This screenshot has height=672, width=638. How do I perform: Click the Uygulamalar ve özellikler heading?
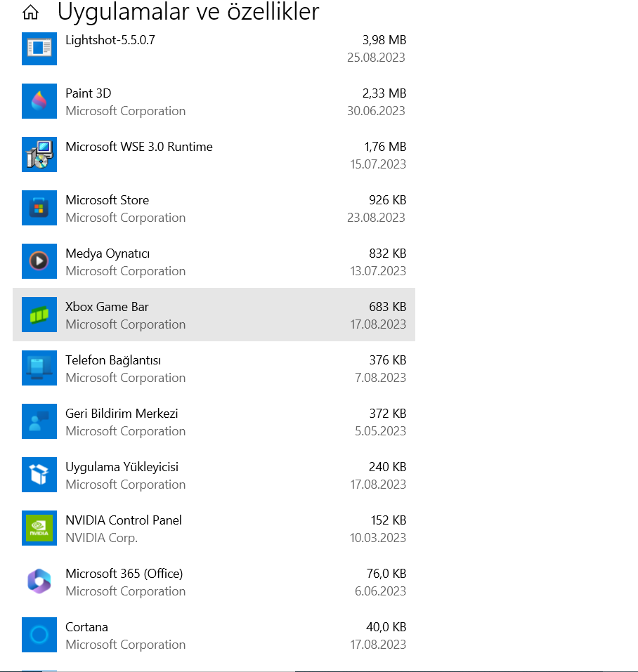(188, 12)
